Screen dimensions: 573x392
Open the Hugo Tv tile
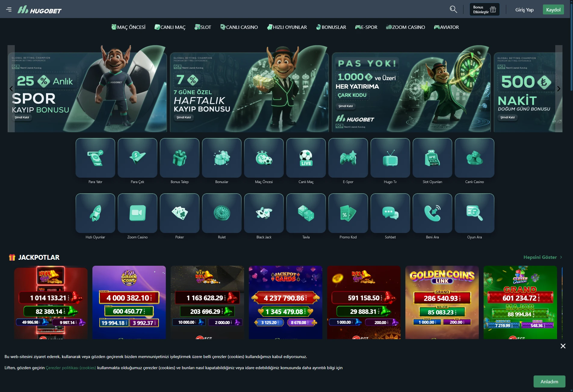click(x=390, y=158)
